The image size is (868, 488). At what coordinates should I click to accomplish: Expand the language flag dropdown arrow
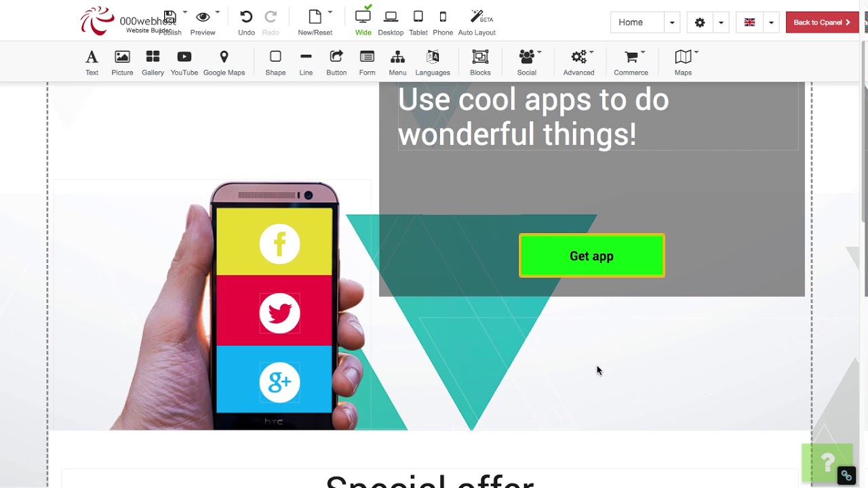[771, 22]
